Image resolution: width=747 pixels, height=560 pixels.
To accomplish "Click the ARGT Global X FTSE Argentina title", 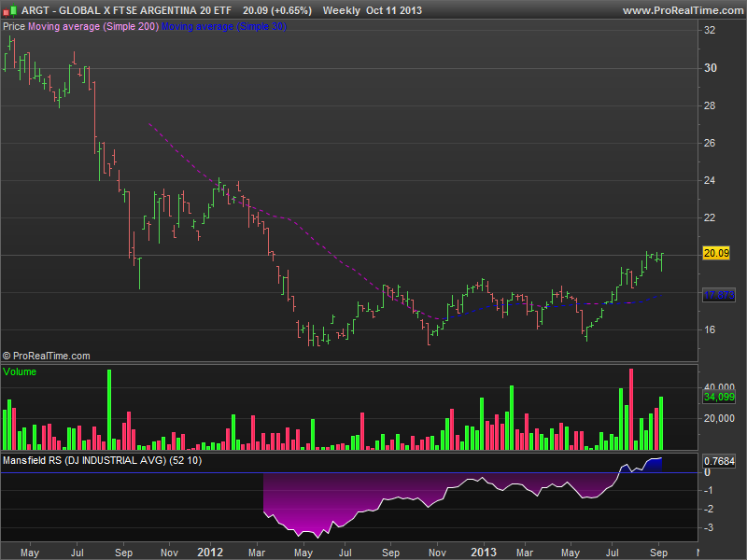I will [126, 10].
